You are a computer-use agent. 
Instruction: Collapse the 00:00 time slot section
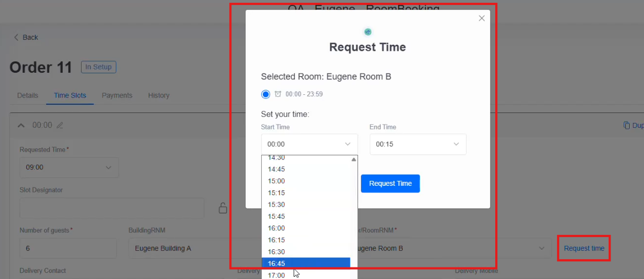21,125
